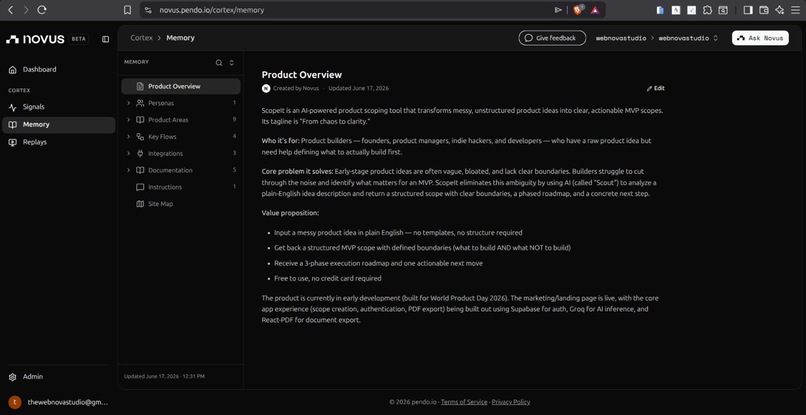Go forward in the browser
806x415 pixels.
[x=26, y=10]
